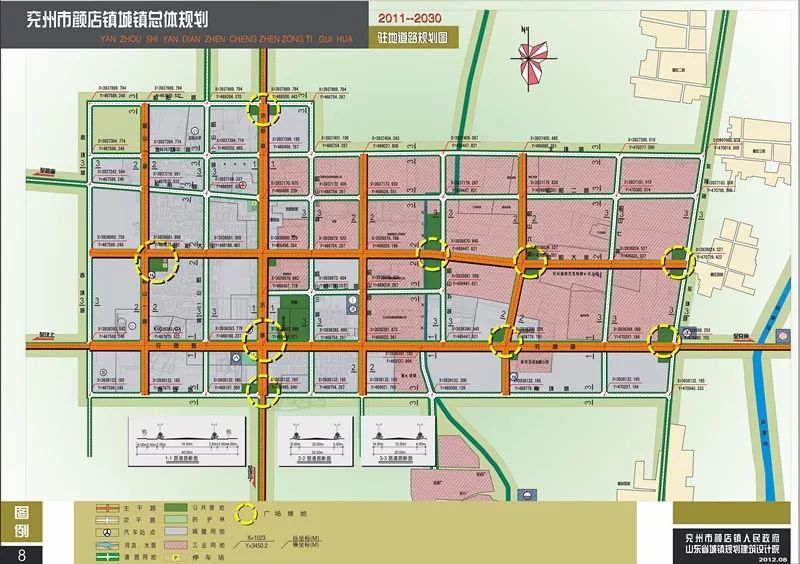
Task: Click the page number 8
Action: tap(21, 555)
